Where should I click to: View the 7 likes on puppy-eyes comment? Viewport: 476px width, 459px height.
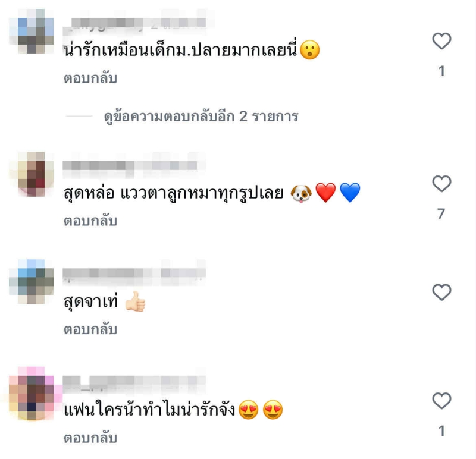pos(441,213)
